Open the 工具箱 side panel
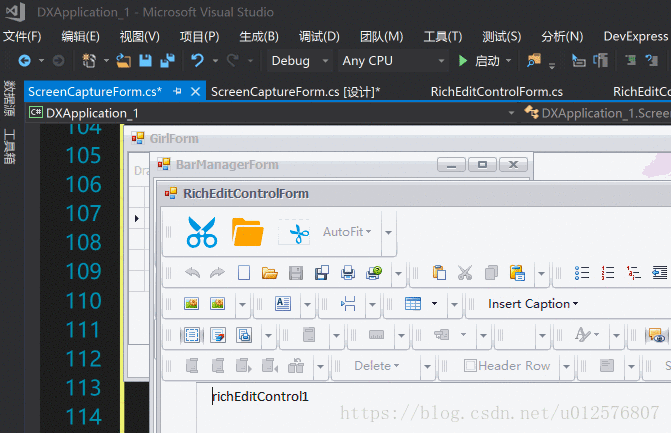Screen dimensions: 671x433 pos(9,146)
